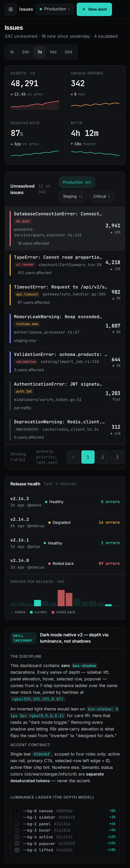Click the --bg-0 canvas color swatch

[x=17, y=811]
